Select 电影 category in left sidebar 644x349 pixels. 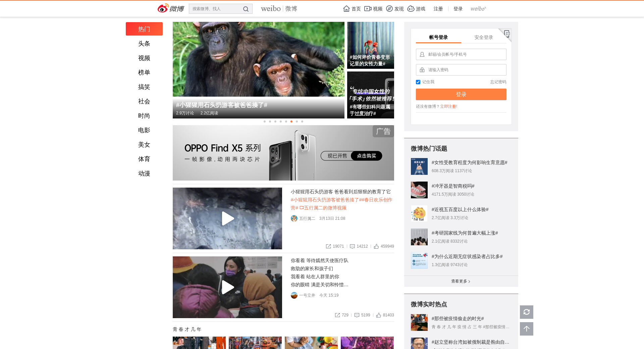click(x=144, y=130)
